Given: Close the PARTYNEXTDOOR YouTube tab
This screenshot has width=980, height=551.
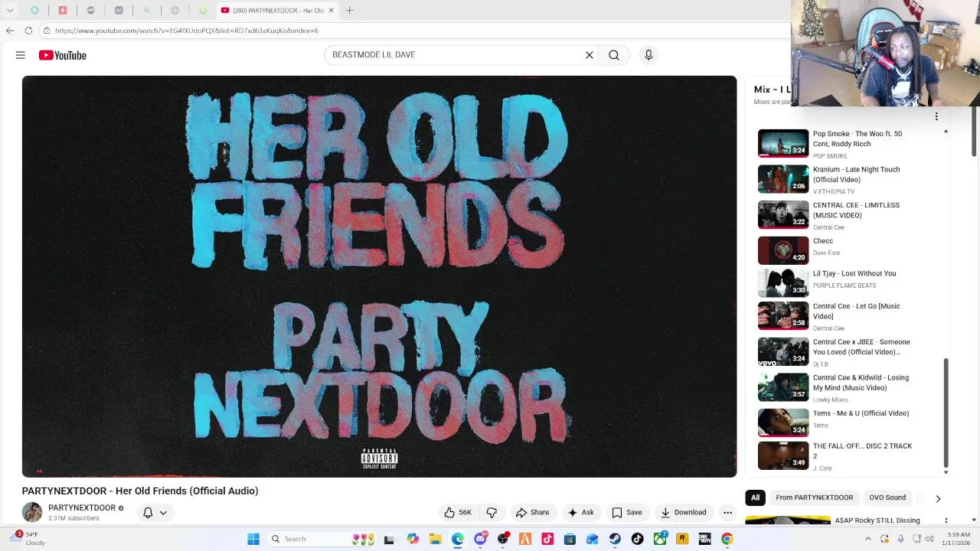Looking at the screenshot, I should [331, 11].
